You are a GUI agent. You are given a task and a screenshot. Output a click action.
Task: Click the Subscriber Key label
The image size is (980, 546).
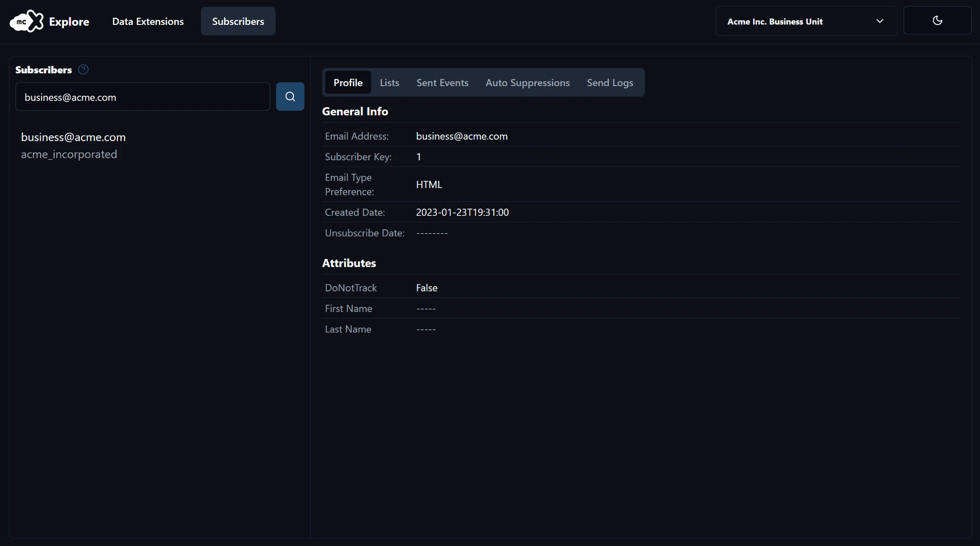point(358,157)
